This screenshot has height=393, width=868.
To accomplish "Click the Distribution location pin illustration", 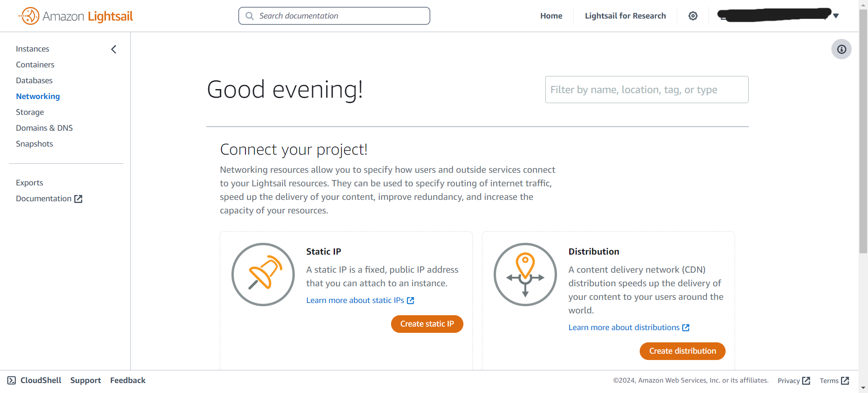I will pos(525,275).
